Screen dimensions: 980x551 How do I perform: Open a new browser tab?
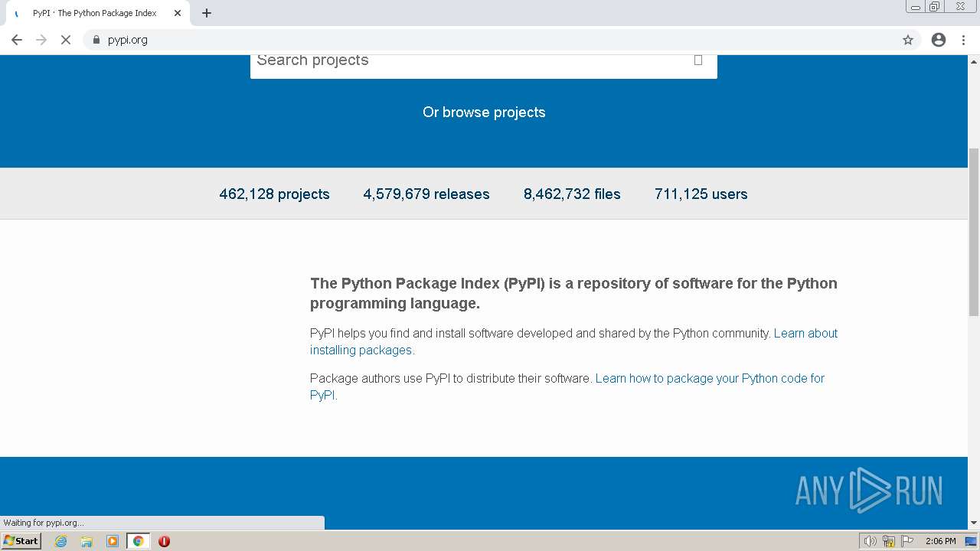coord(207,13)
